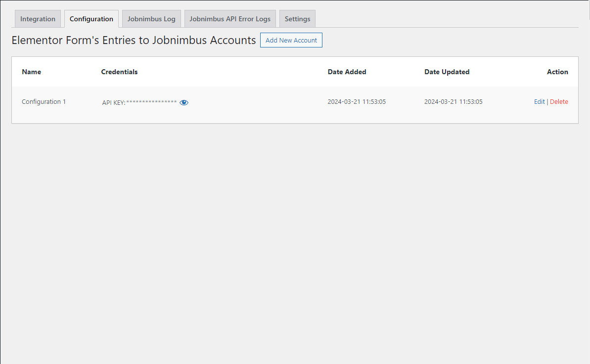
Task: Click the Add New Account button
Action: (x=291, y=40)
